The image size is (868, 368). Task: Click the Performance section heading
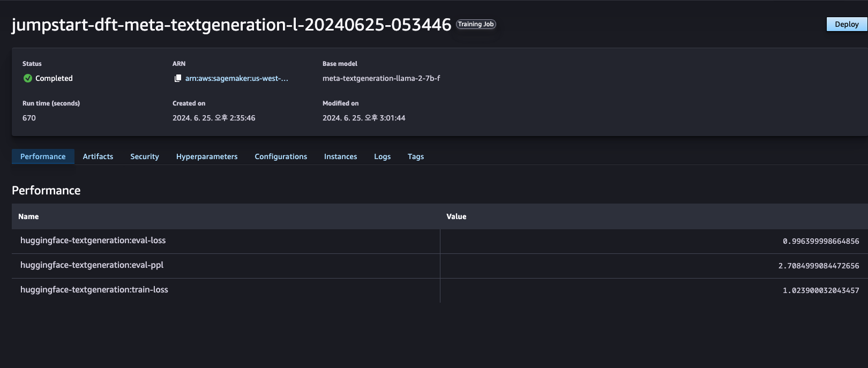[x=46, y=190]
